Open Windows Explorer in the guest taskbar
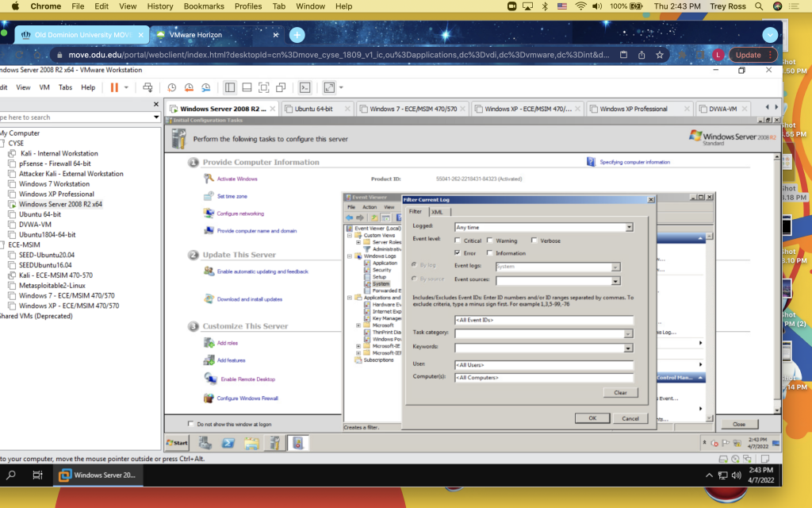812x508 pixels. point(251,443)
